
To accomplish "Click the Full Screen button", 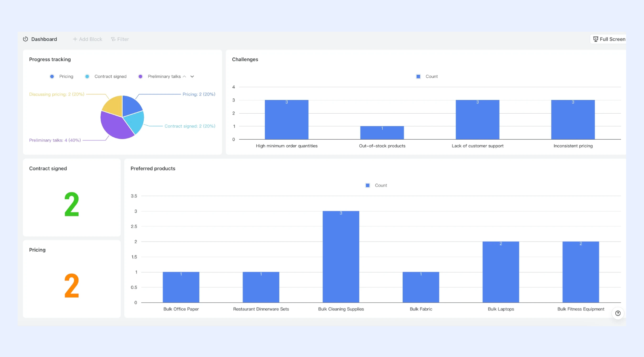I will pyautogui.click(x=609, y=39).
